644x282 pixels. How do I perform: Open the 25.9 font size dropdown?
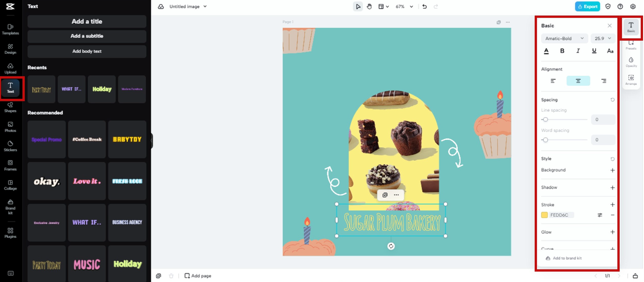coord(603,39)
